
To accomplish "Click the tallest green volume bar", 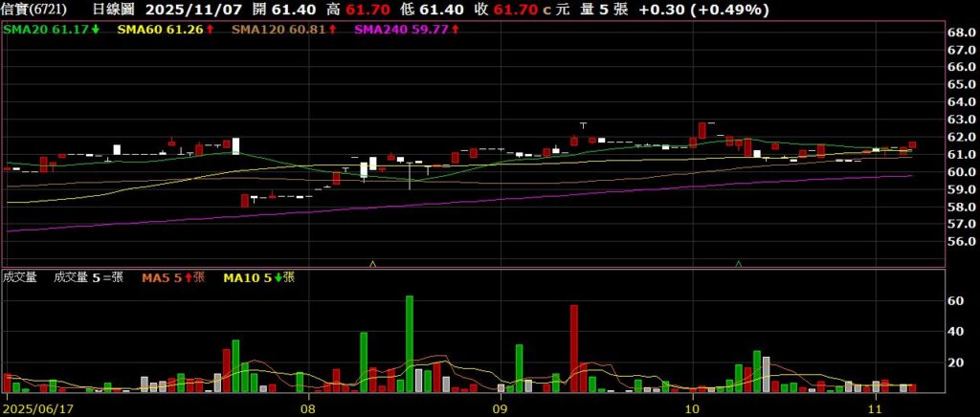I will pyautogui.click(x=410, y=343).
